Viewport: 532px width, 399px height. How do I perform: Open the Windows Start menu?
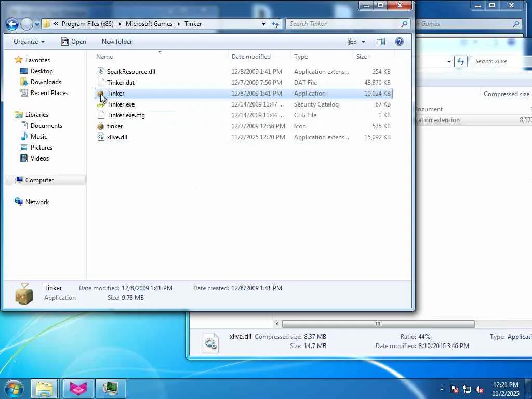tap(14, 389)
